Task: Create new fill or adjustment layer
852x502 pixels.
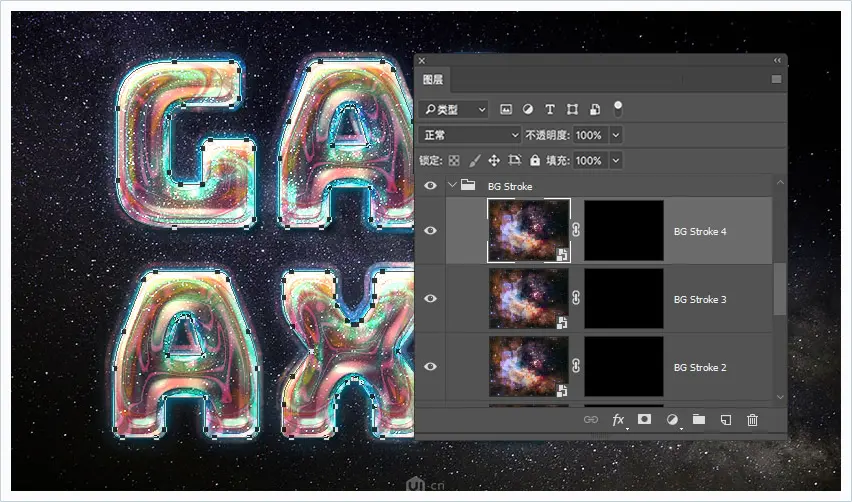Action: coord(672,419)
